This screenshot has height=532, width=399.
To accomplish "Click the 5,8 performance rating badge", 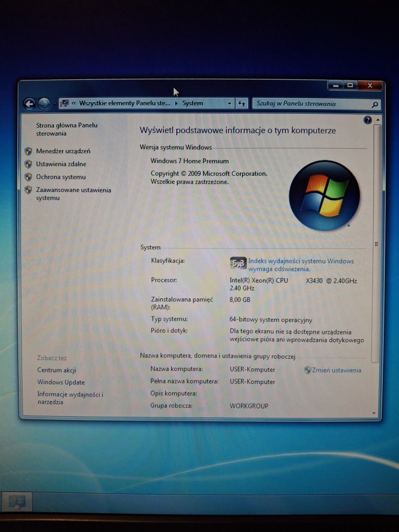I will 238,262.
